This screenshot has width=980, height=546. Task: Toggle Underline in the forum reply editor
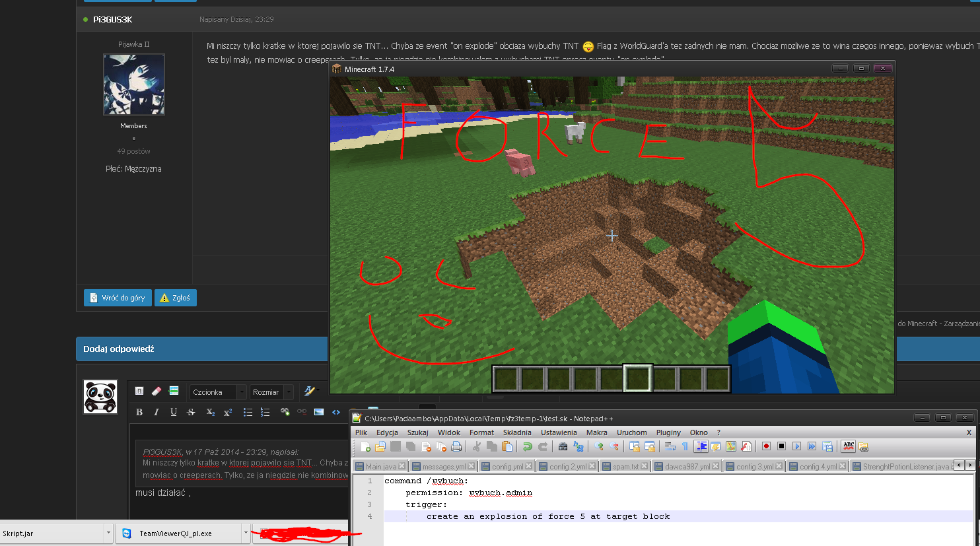coord(174,412)
